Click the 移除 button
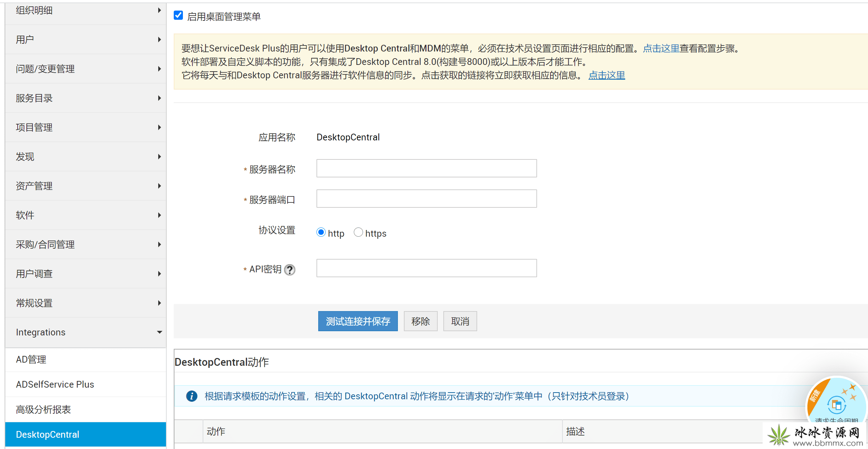Viewport: 868px width, 449px height. coord(420,321)
